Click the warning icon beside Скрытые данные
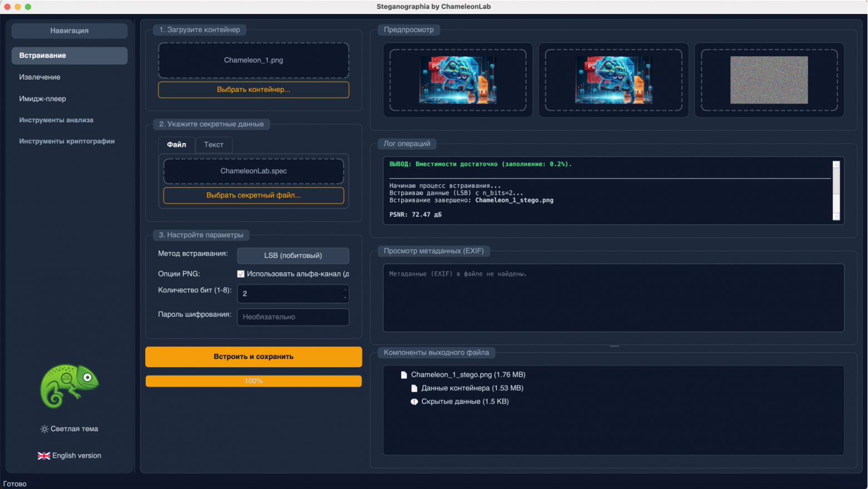This screenshot has height=489, width=868. coord(413,401)
